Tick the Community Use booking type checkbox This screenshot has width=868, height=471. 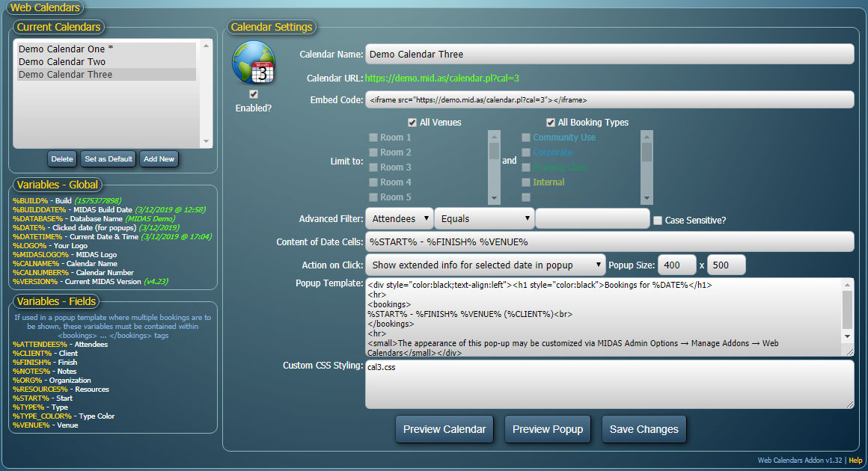point(526,138)
